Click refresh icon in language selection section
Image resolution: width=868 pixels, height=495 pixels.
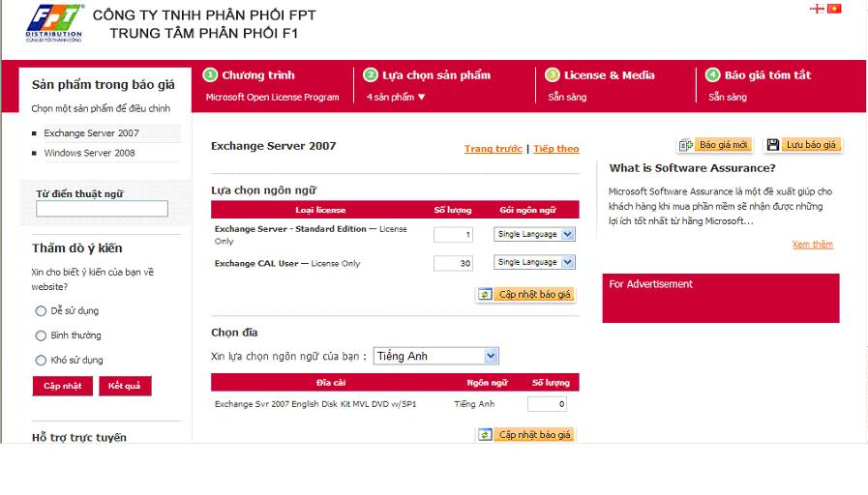point(486,294)
